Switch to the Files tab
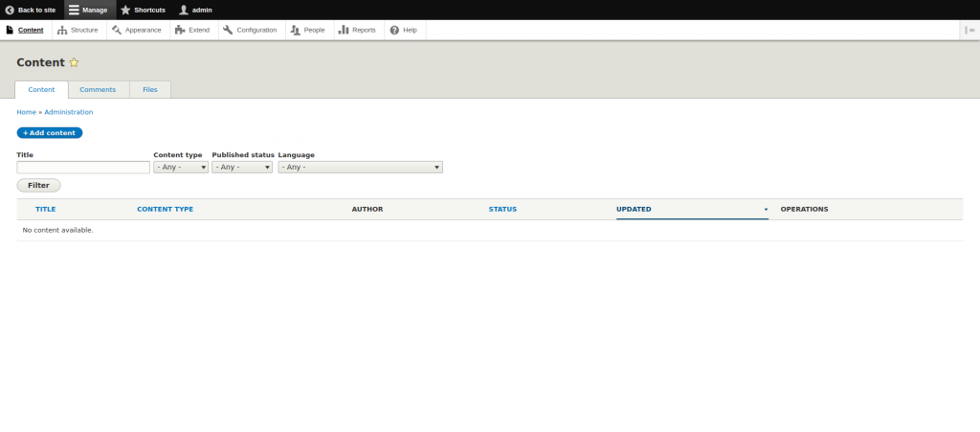Viewport: 980px width, 432px height. point(150,89)
